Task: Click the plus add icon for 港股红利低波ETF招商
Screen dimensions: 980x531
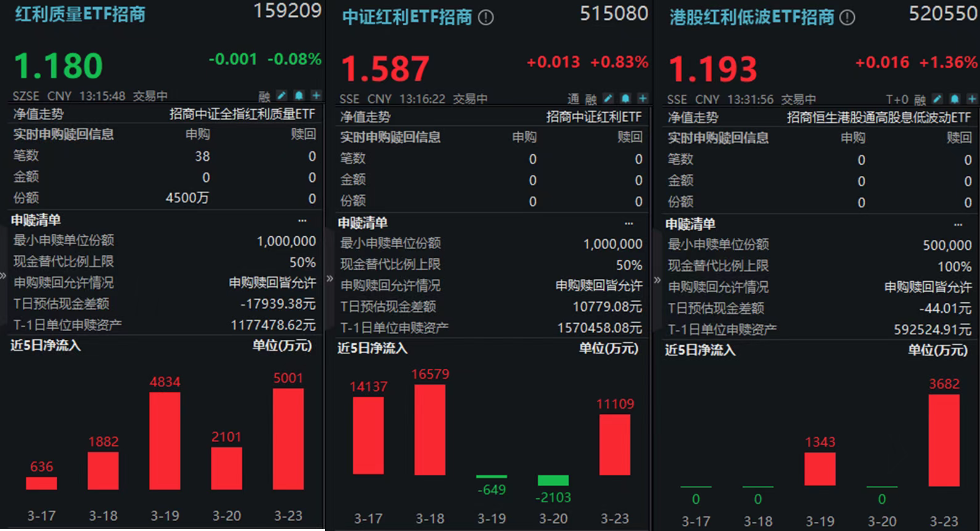Action: (972, 99)
